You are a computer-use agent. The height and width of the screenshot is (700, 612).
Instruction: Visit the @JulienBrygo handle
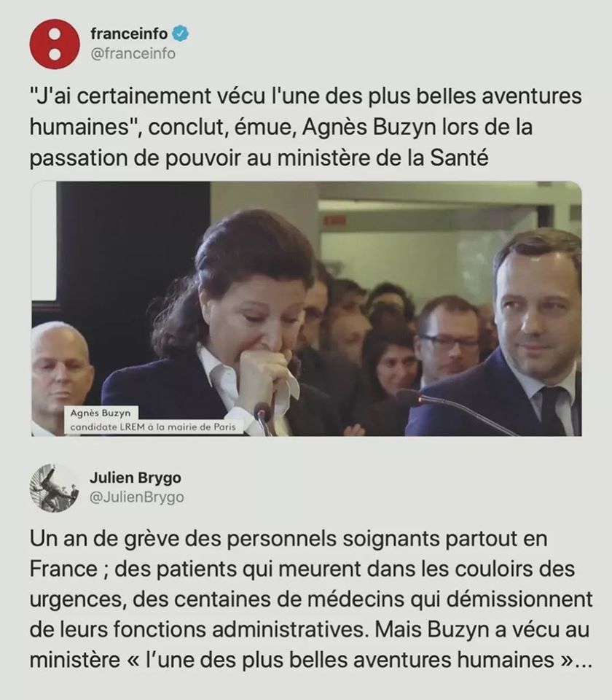[137, 497]
